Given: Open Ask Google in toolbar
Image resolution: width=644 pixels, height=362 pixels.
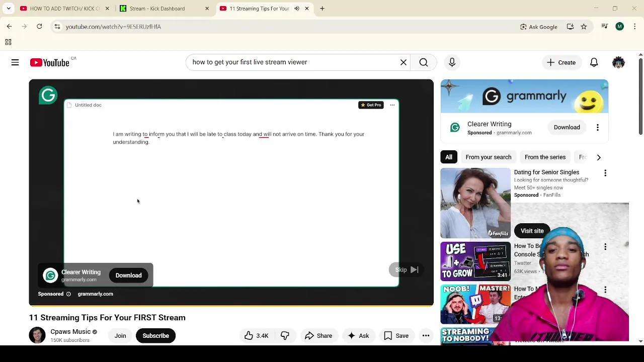Looking at the screenshot, I should 539,27.
